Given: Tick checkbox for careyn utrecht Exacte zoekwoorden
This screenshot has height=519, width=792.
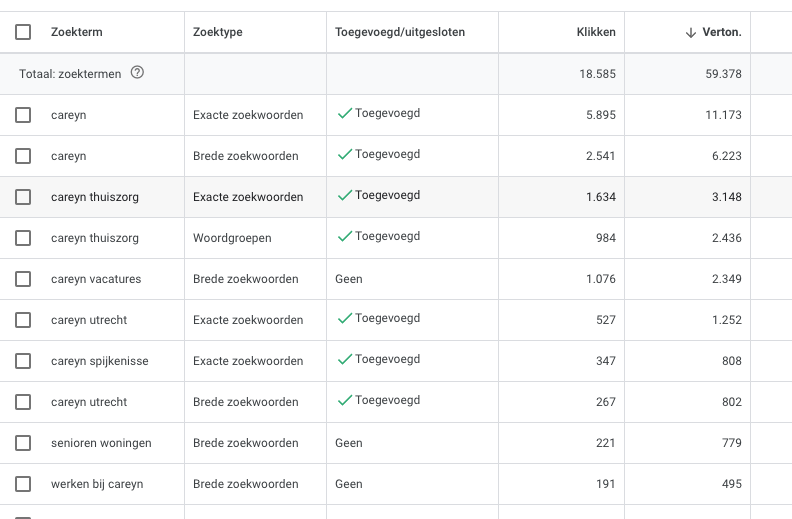Looking at the screenshot, I should pos(23,320).
